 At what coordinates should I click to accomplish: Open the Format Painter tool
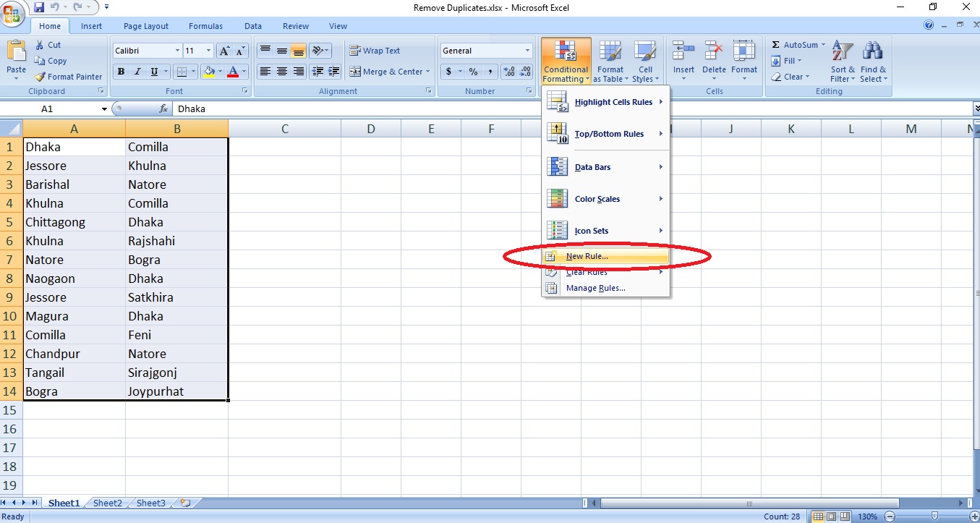pos(68,76)
